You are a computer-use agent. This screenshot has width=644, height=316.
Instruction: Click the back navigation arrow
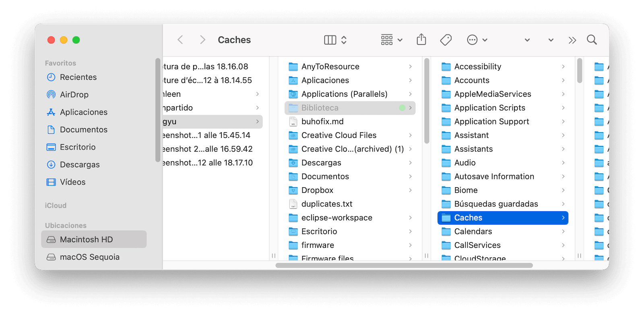180,40
